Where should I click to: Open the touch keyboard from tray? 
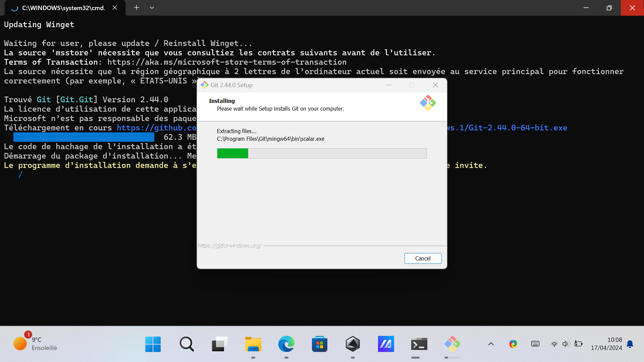(535, 344)
